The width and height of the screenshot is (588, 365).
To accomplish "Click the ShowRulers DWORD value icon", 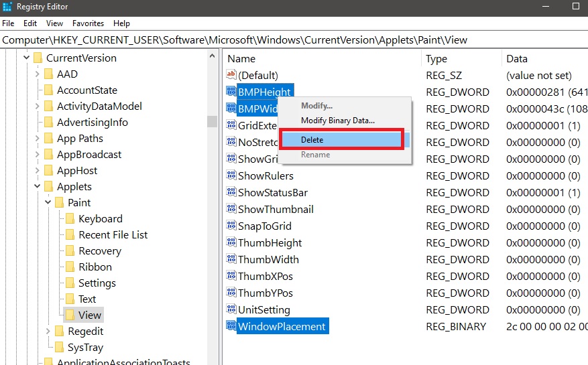I will (231, 175).
